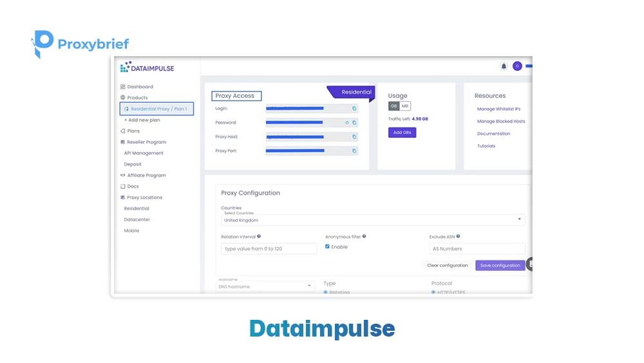Copy the Login value icon

(354, 108)
